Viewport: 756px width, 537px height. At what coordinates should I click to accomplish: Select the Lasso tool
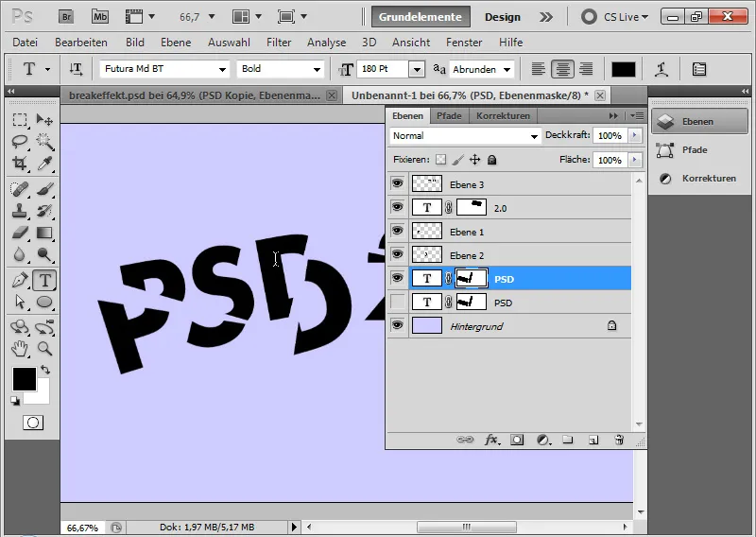19,142
